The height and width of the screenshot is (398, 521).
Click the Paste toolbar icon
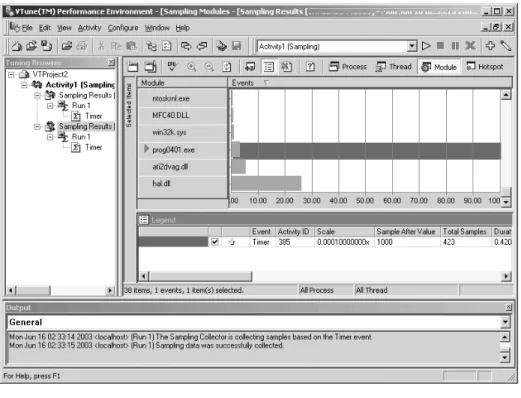pyautogui.click(x=132, y=46)
